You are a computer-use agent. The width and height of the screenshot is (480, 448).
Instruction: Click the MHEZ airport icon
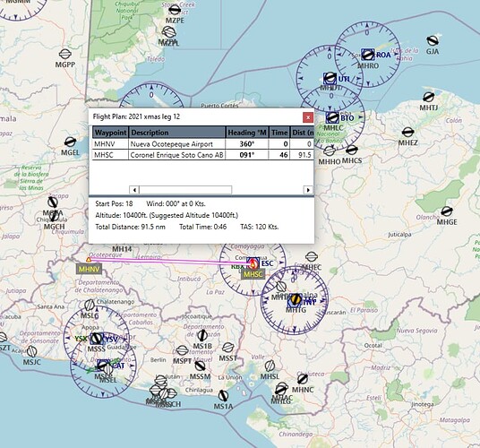[x=407, y=133]
